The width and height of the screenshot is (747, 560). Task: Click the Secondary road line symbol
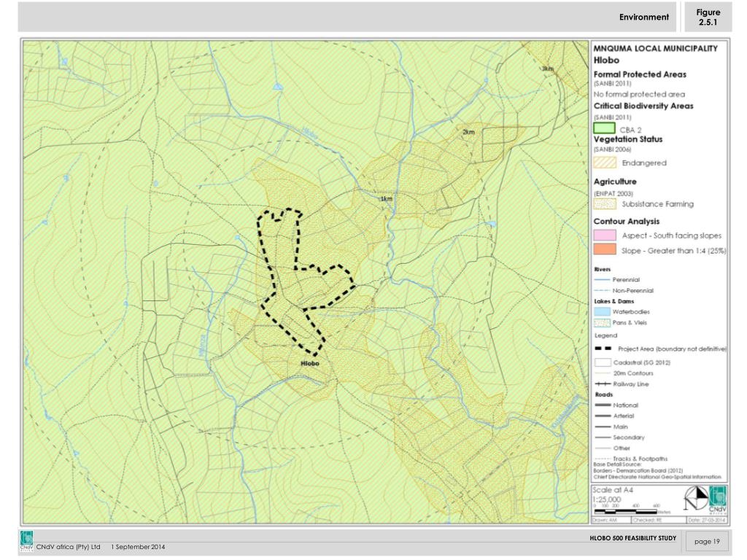tap(603, 437)
